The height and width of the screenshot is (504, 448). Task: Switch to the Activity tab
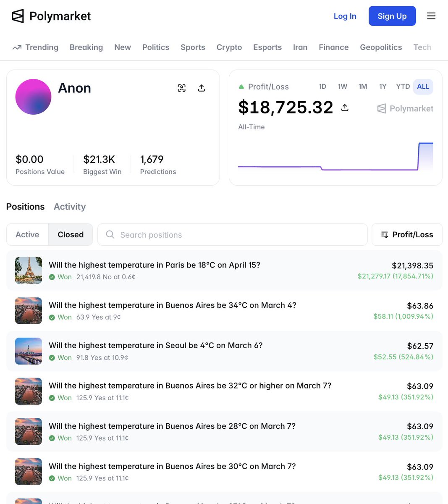click(70, 207)
